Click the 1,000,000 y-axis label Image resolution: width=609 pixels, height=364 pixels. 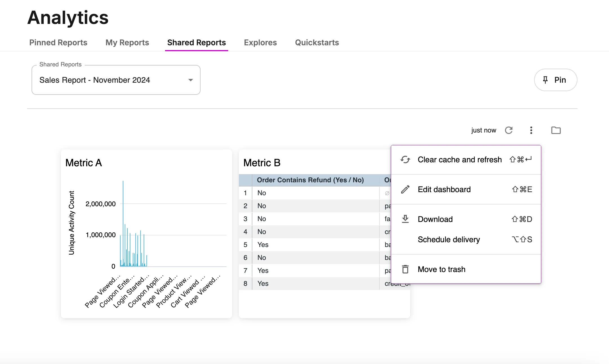tap(101, 235)
